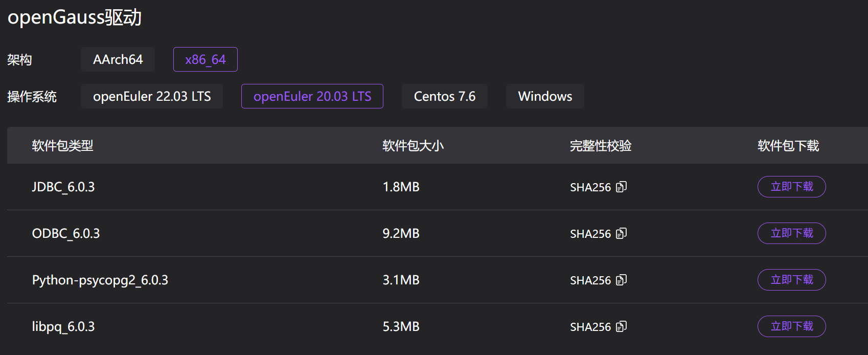868x355 pixels.
Task: Copy SHA256 checksum for libpq_6.0.3
Action: pos(621,327)
